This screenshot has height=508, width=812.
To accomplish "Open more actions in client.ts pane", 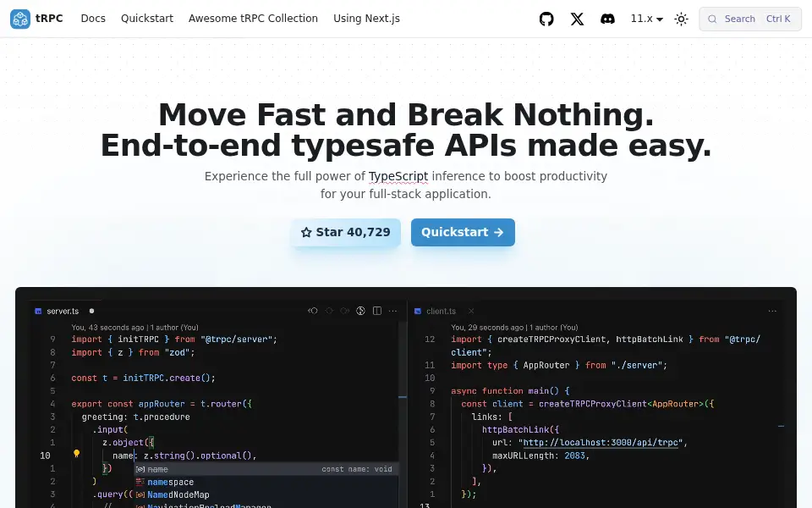I will [x=772, y=311].
